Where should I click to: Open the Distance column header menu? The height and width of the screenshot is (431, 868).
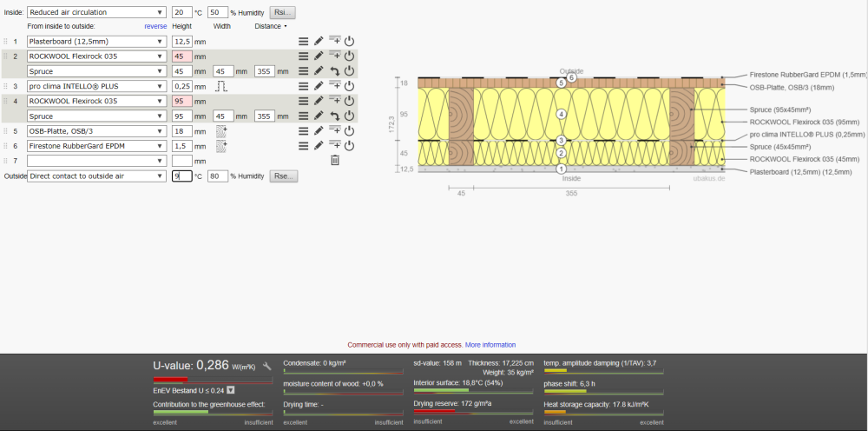271,26
